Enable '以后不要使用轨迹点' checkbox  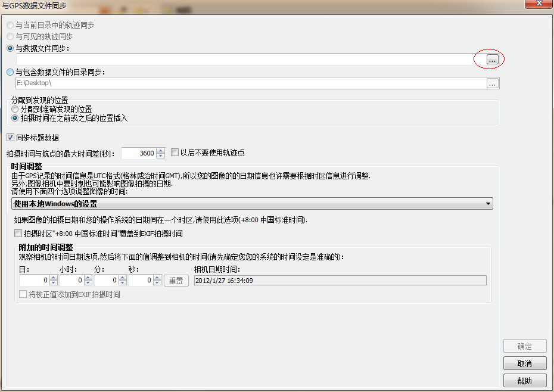point(175,153)
